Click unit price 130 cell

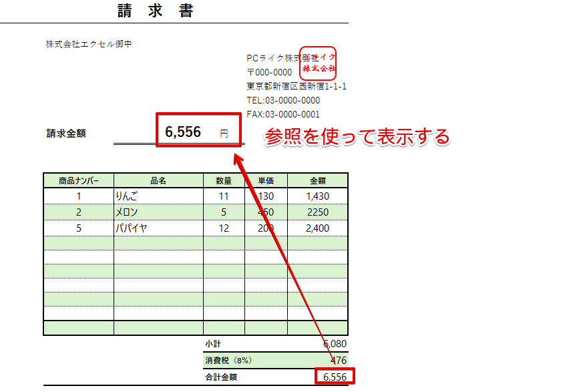point(266,196)
